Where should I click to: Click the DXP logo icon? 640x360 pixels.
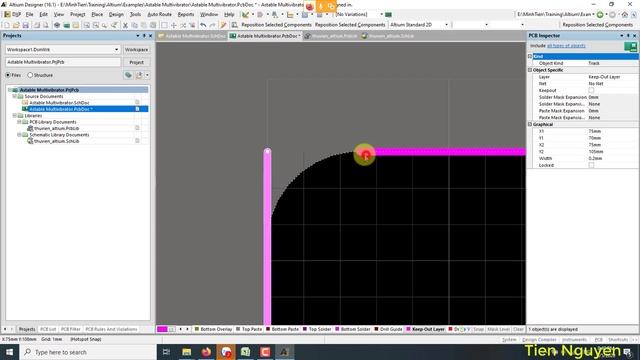[x=7, y=14]
